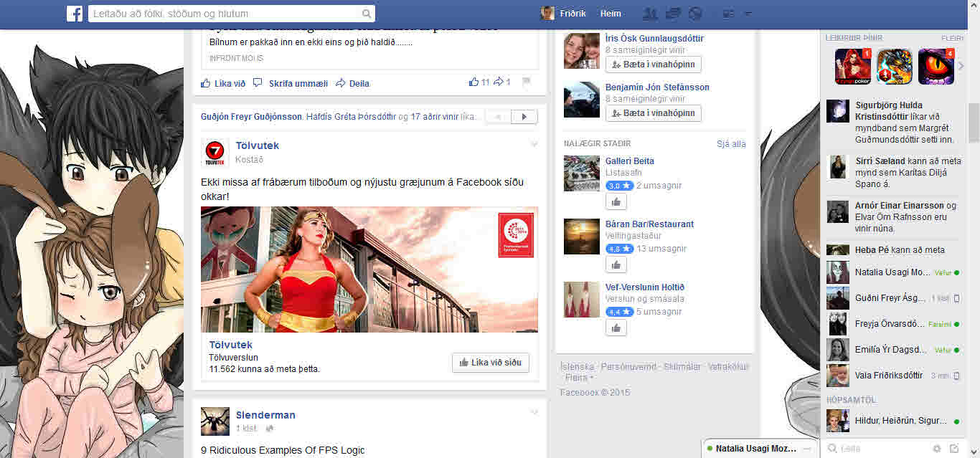
Task: Click the flag icon on the top post
Action: pyautogui.click(x=526, y=82)
